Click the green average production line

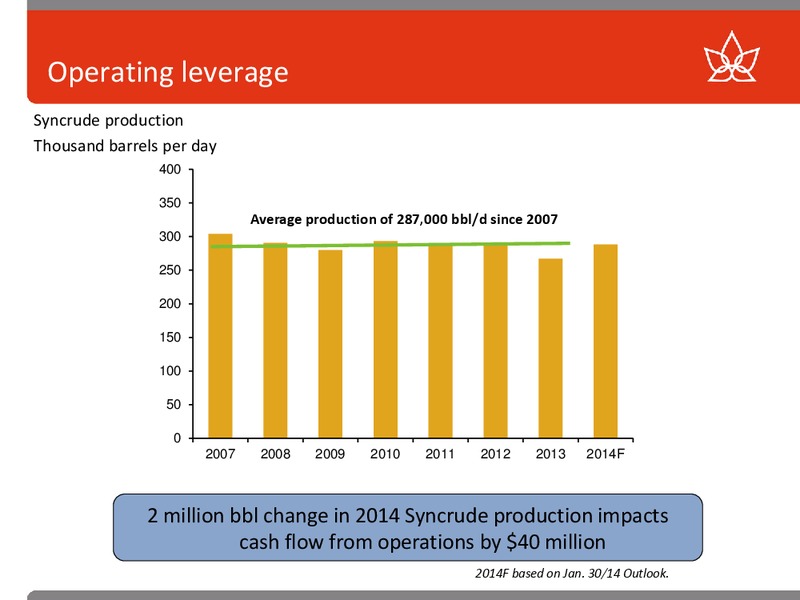click(x=391, y=245)
